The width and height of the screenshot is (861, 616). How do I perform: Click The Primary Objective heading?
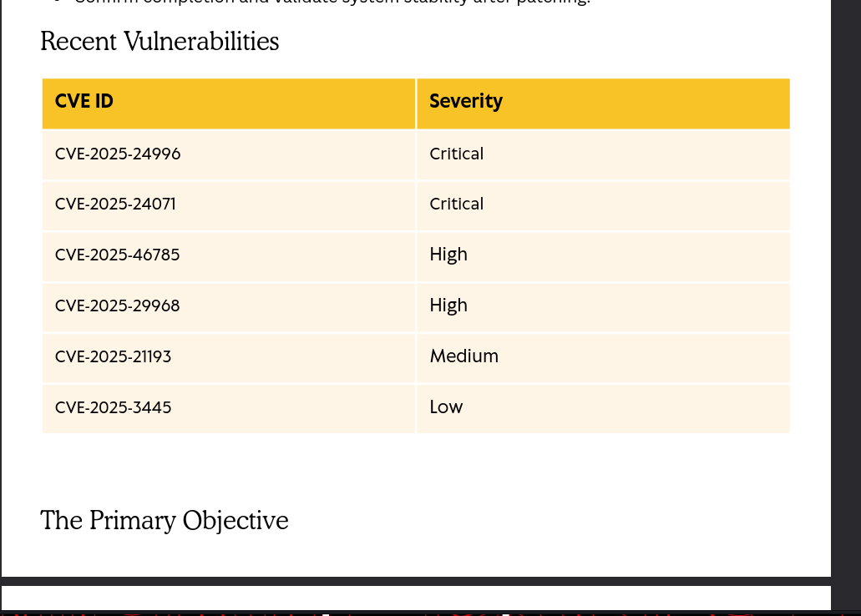165,521
